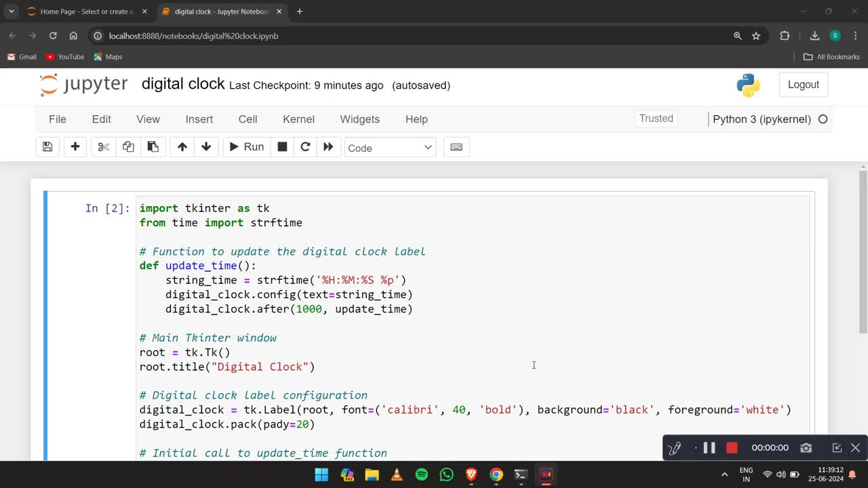
Task: Open the Cell menu
Action: point(248,119)
